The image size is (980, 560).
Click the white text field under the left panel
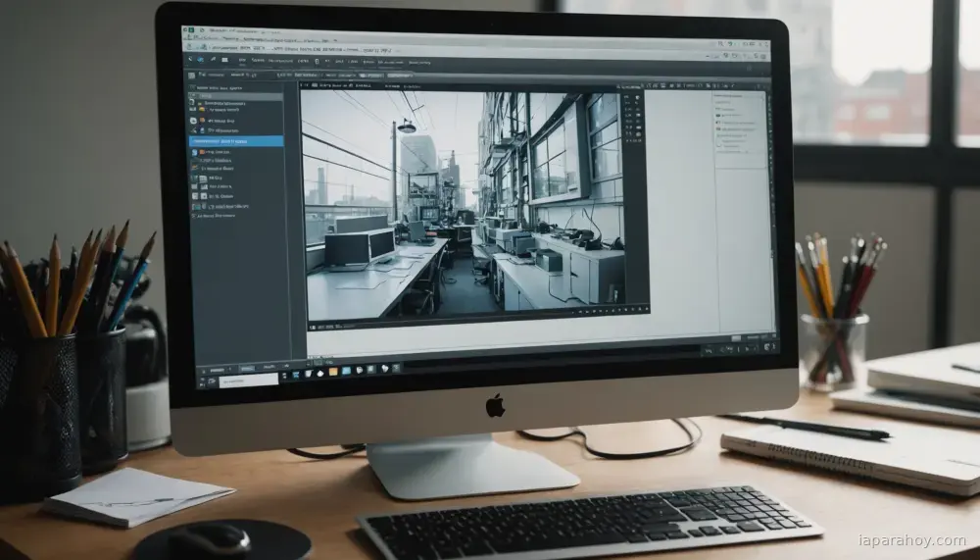pyautogui.click(x=249, y=380)
